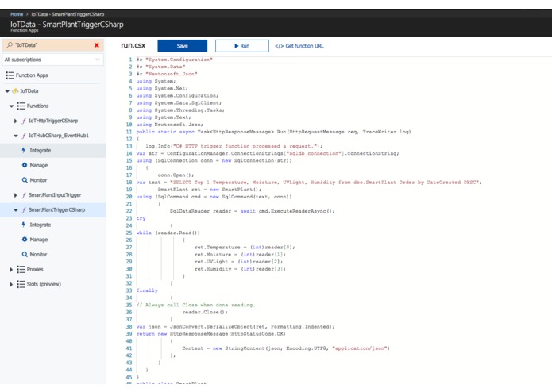The width and height of the screenshot is (552, 392).
Task: Open Function Apps list
Action: (32, 75)
